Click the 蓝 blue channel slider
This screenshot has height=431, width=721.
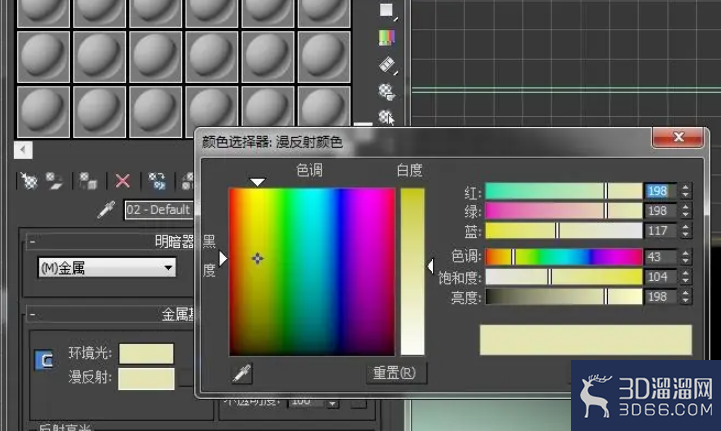tap(564, 230)
